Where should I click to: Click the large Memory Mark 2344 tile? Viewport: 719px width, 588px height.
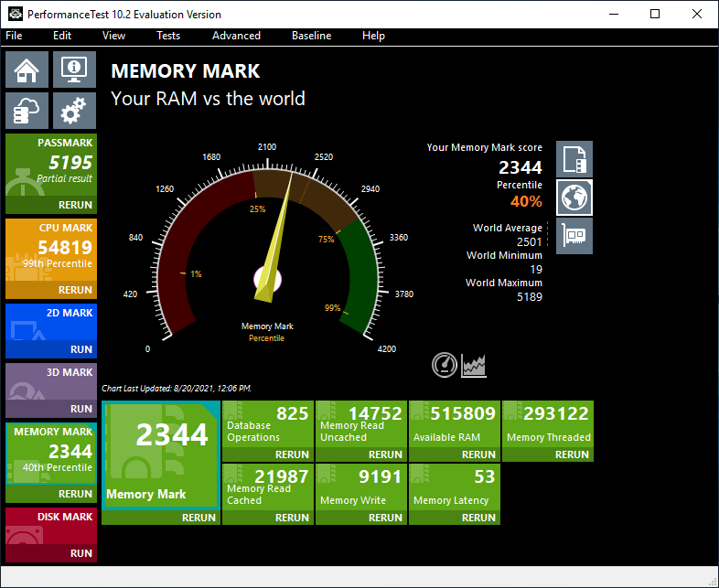point(161,455)
